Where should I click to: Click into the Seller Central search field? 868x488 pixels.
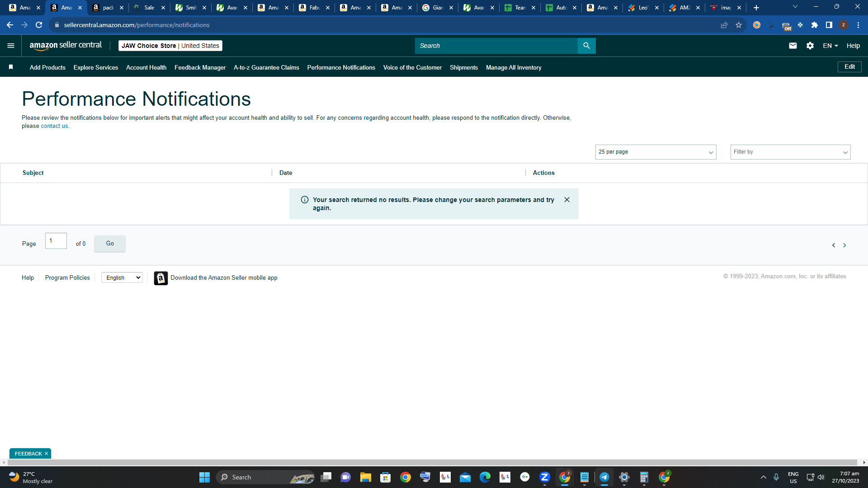[x=496, y=46]
